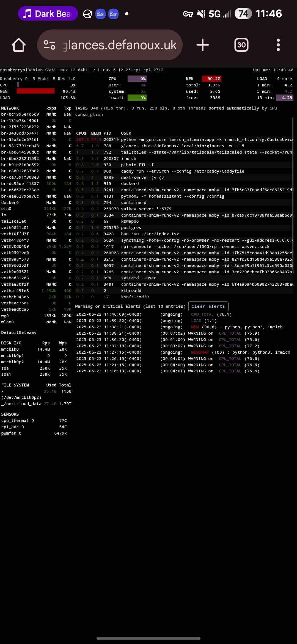Click the sda1 disk row
The height and width of the screenshot is (644, 297).
[x=34, y=374]
